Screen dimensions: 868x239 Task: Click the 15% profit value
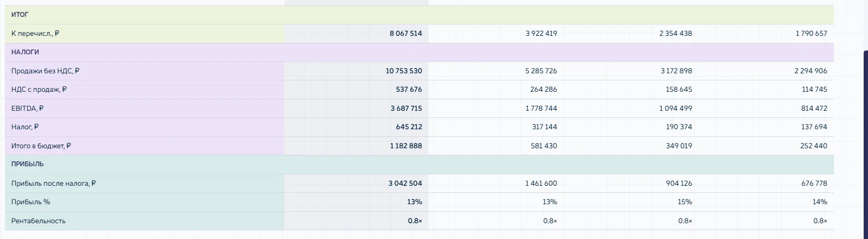(685, 202)
